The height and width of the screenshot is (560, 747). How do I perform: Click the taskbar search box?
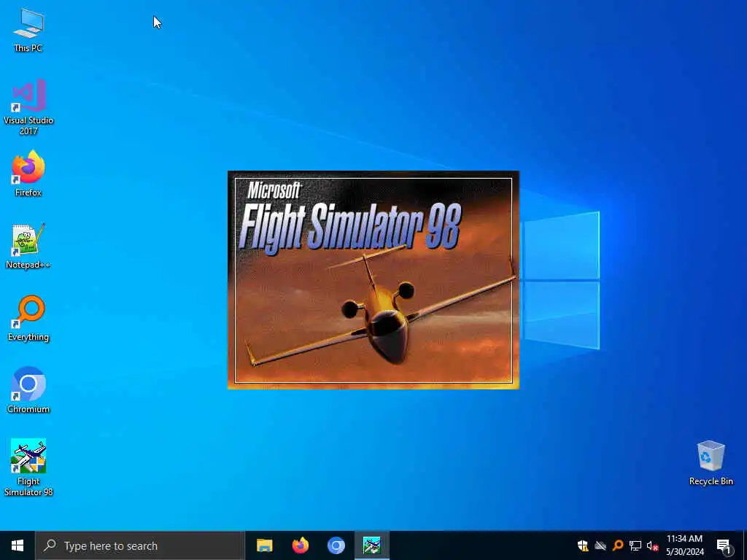(140, 545)
